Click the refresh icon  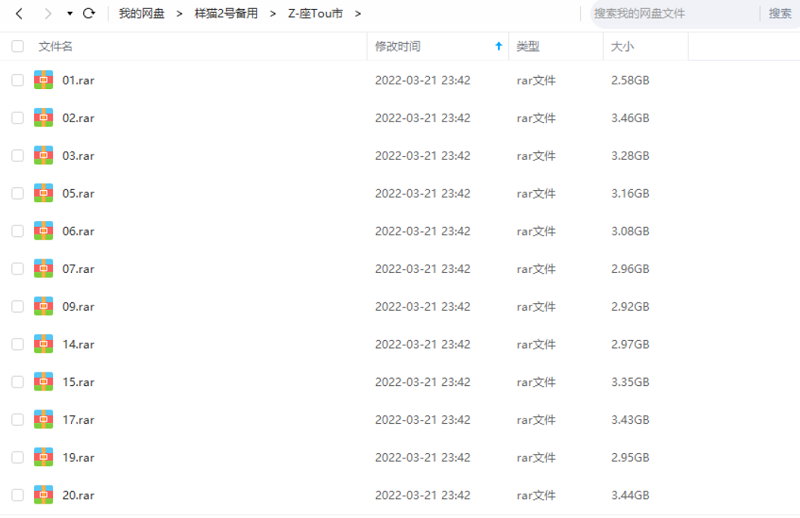pos(89,14)
